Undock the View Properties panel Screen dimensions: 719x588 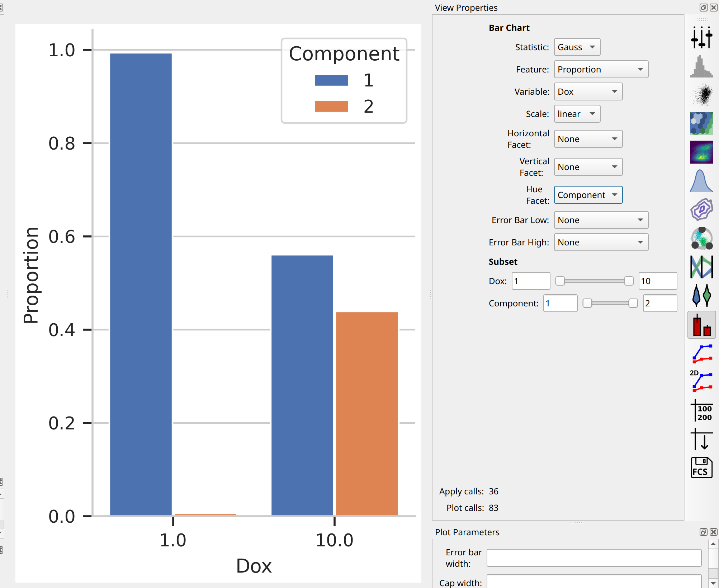click(x=703, y=8)
